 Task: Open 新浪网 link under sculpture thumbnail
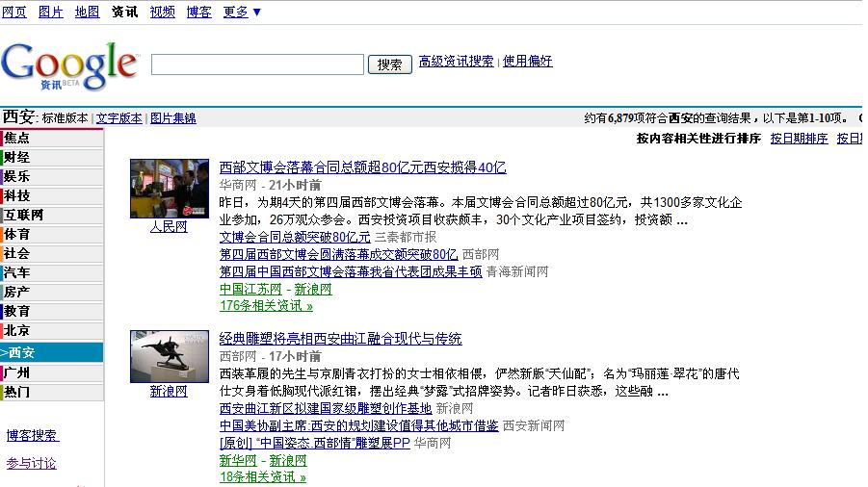pos(169,392)
